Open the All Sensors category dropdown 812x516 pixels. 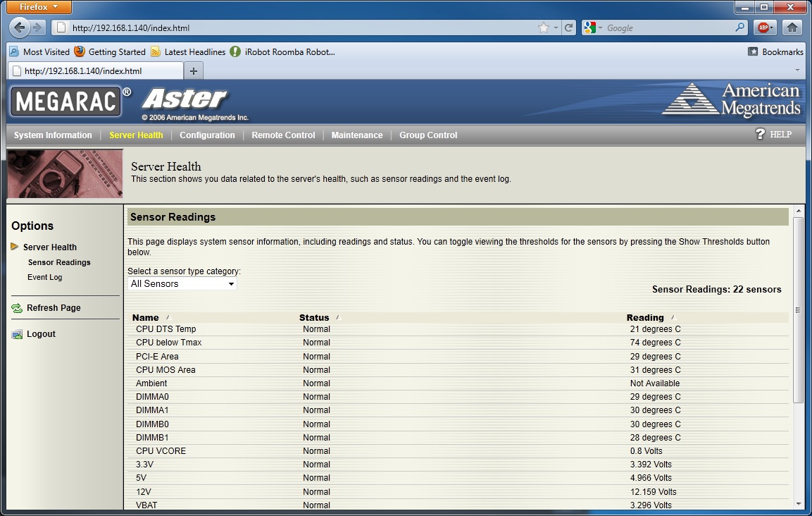(182, 283)
